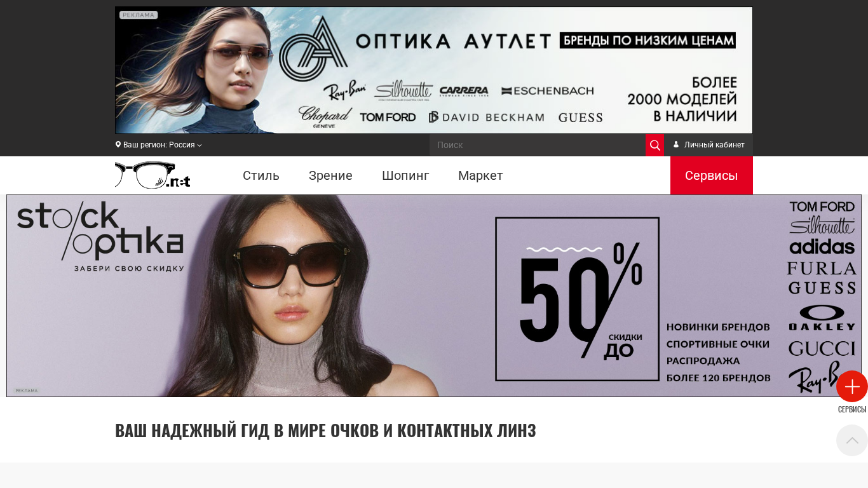Click the Оптика Аутлет top ad banner
Screen dimensions: 868x488
(434, 70)
